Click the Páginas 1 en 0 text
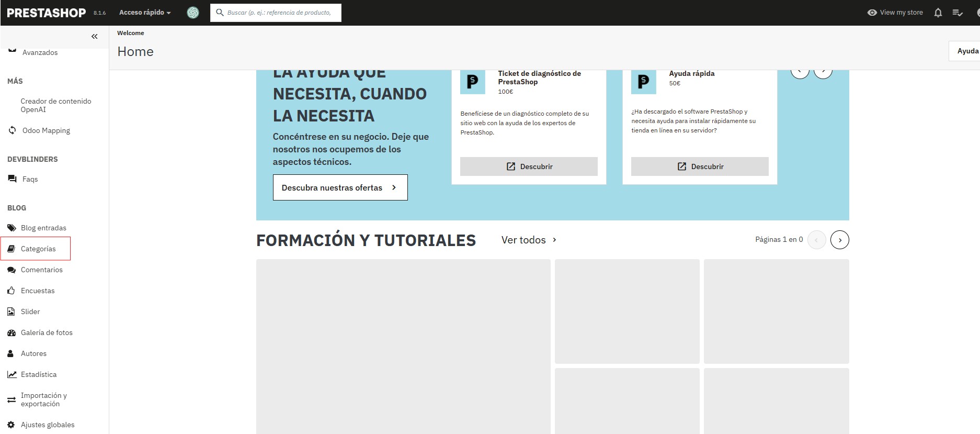 tap(779, 239)
